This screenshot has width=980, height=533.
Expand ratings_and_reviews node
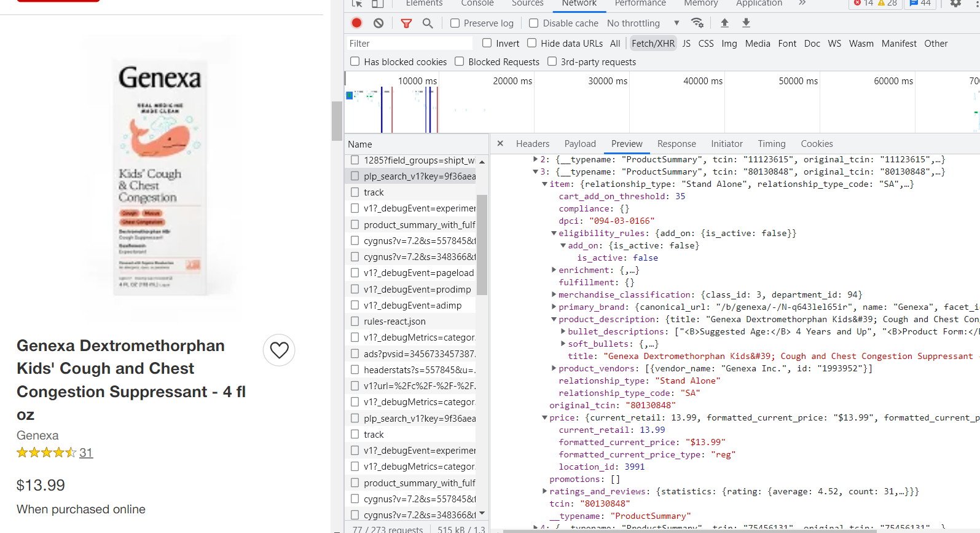tap(544, 491)
